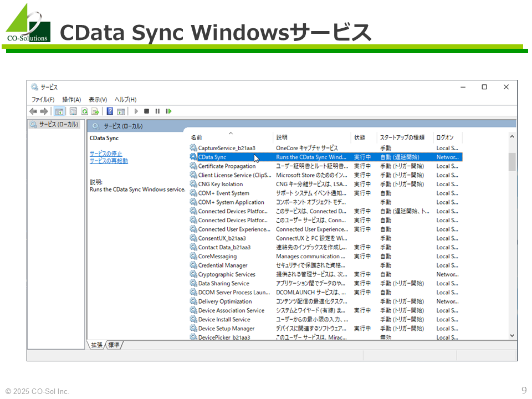The height and width of the screenshot is (399, 532).
Task: Select the ConsentUX_b21aa3 service
Action: click(326, 238)
